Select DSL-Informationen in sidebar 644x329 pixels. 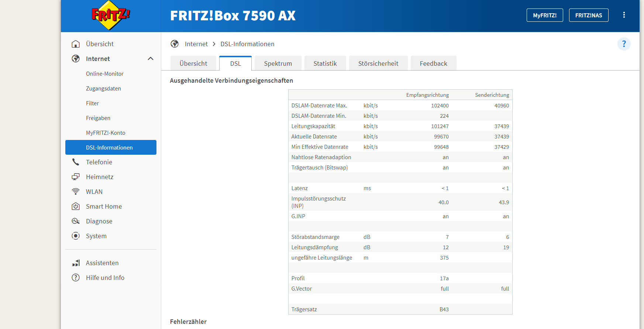111,147
